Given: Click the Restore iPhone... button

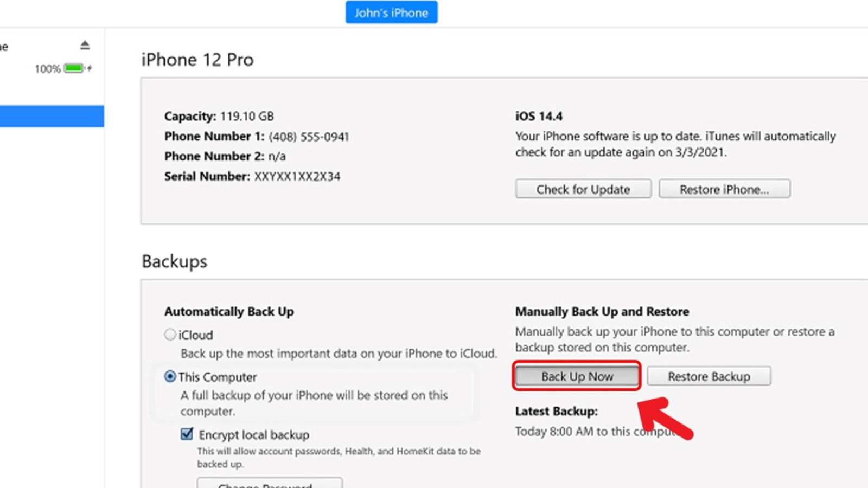Looking at the screenshot, I should point(724,189).
